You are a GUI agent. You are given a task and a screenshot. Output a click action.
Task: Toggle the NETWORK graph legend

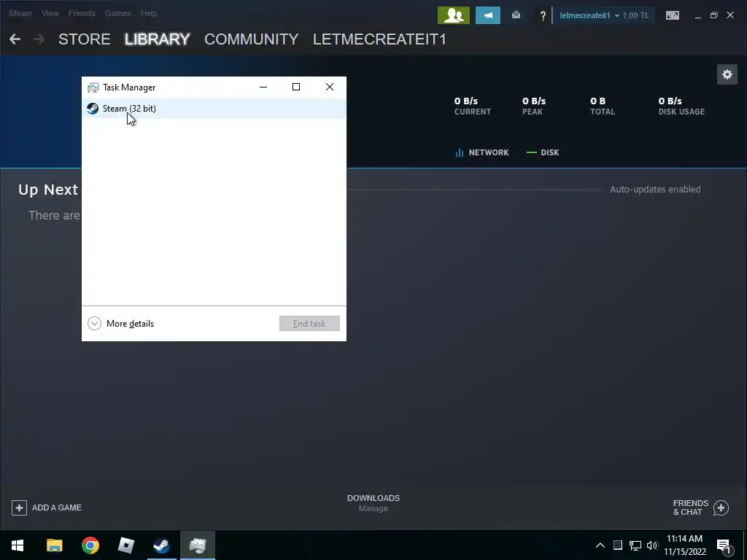[482, 152]
